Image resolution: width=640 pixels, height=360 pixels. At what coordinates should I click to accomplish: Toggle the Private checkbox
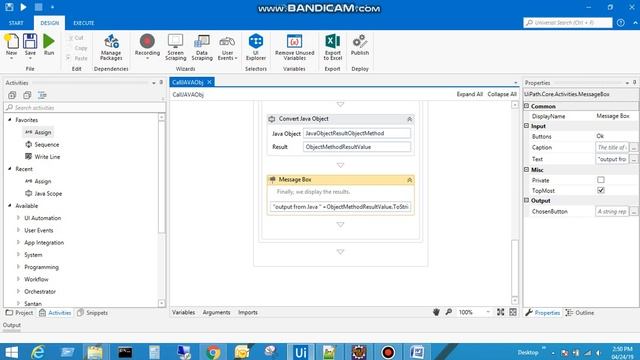[x=601, y=180]
